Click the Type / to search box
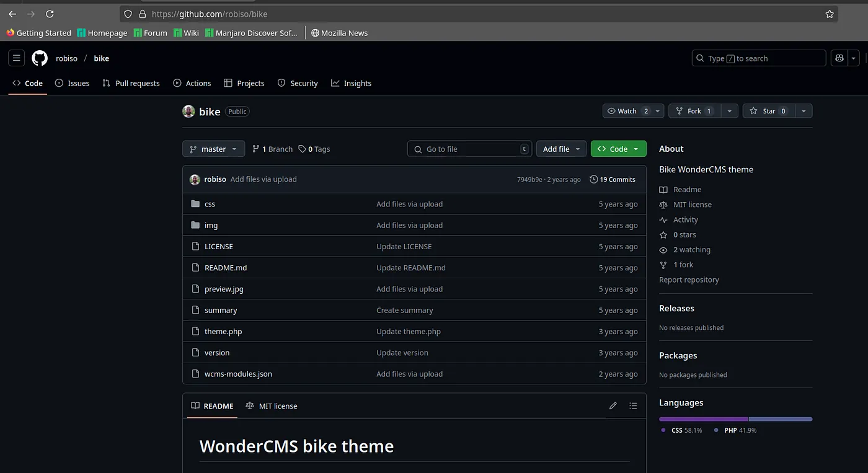Image resolution: width=868 pixels, height=473 pixels. pos(759,58)
